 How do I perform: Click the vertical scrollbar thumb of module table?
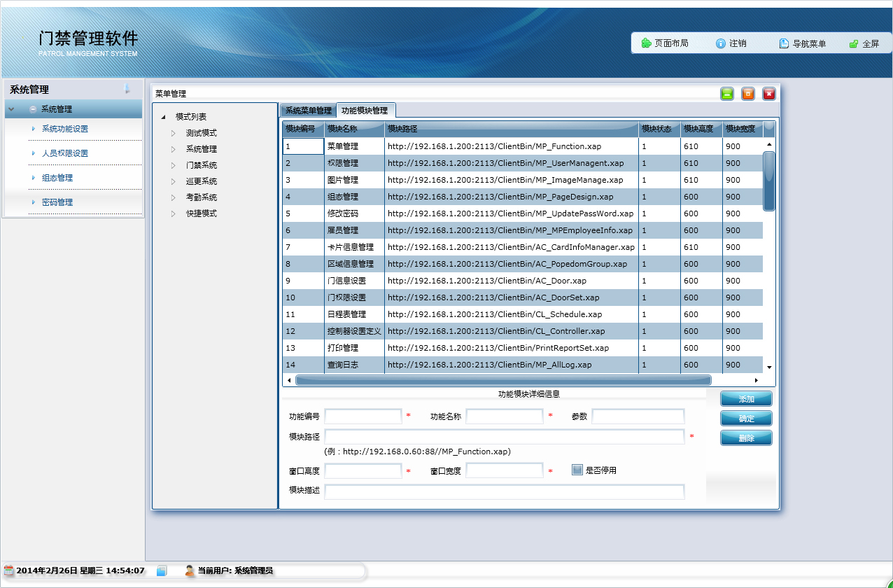pyautogui.click(x=769, y=181)
